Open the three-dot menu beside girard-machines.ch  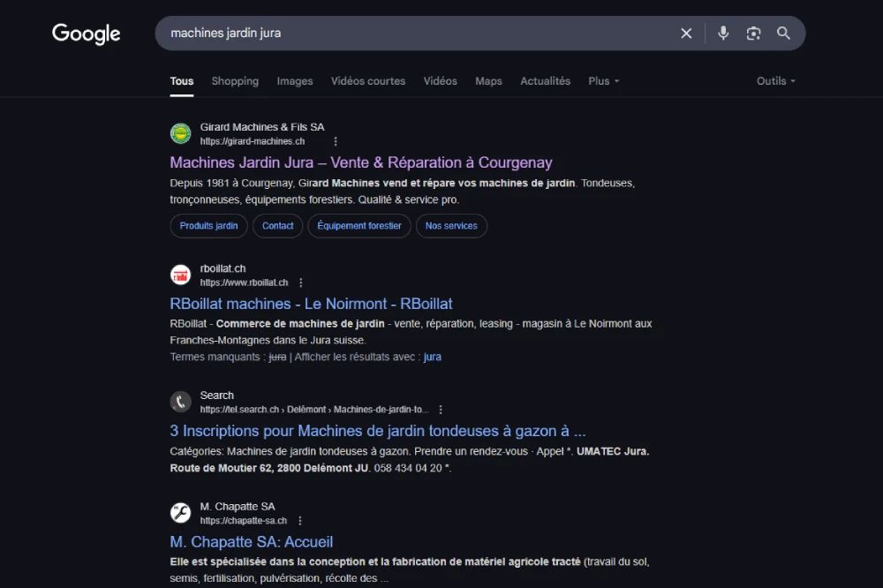pos(335,141)
